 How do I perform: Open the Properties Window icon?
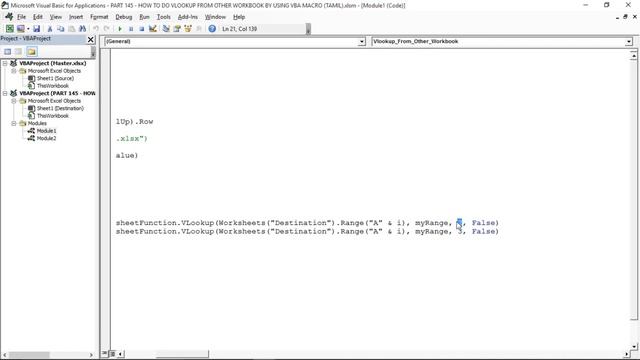click(177, 29)
